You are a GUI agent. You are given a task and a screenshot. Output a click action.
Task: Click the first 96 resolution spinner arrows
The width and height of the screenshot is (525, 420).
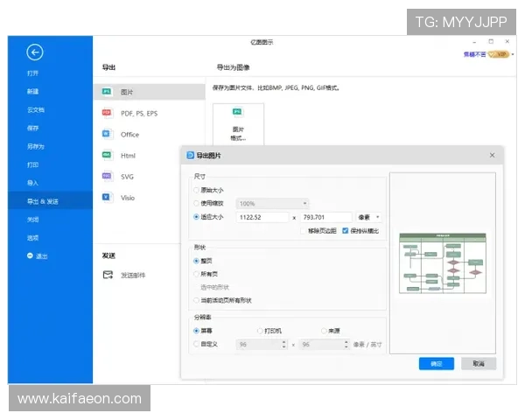click(x=283, y=344)
